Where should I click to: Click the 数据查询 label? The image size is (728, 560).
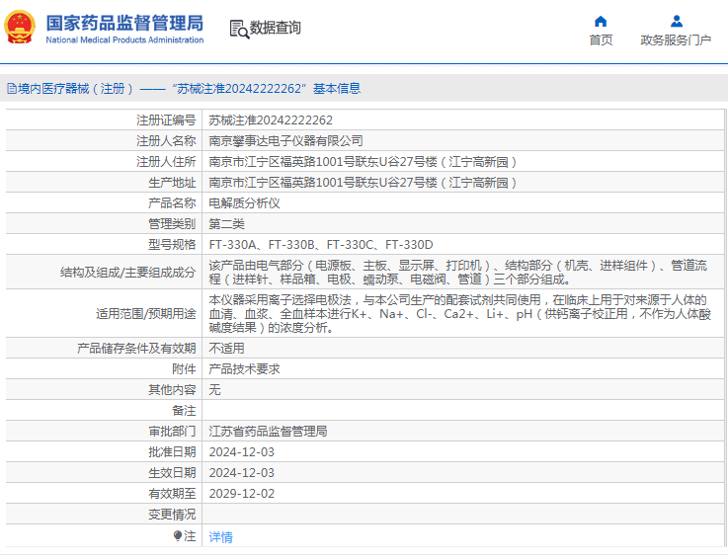(x=276, y=28)
